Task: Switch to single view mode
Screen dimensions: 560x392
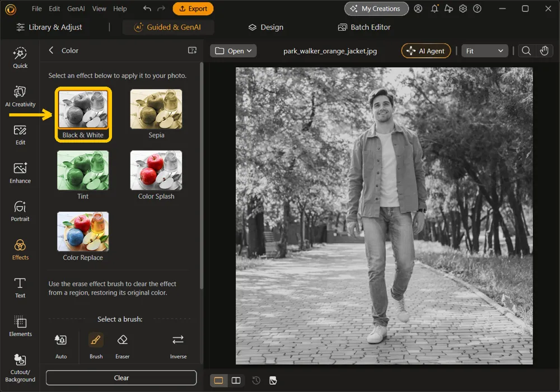Action: pyautogui.click(x=218, y=380)
